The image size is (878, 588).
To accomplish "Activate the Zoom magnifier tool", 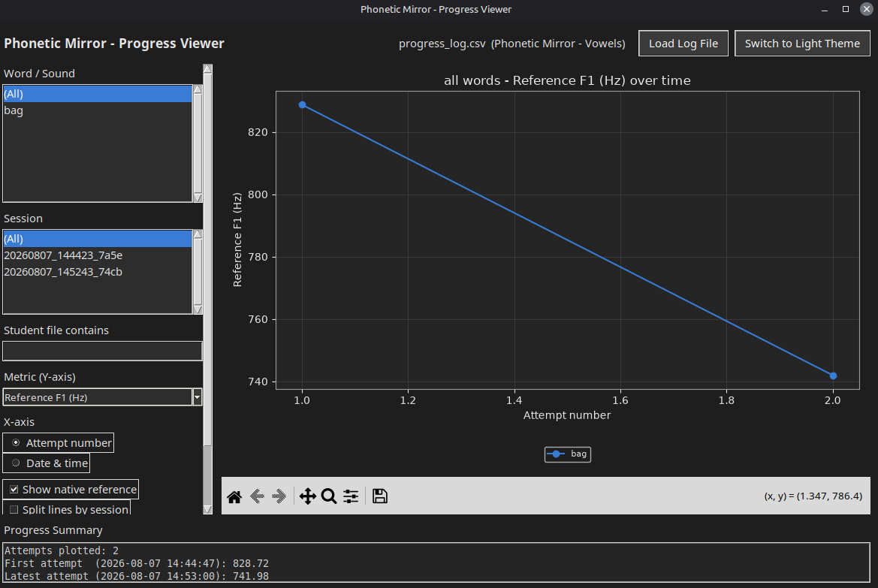I will [x=329, y=496].
